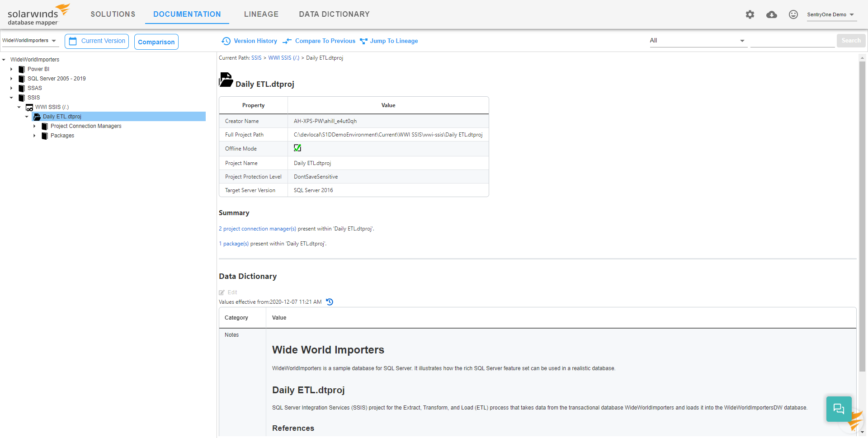Select Project Connection Managers tree item
The height and width of the screenshot is (438, 868).
coord(86,126)
